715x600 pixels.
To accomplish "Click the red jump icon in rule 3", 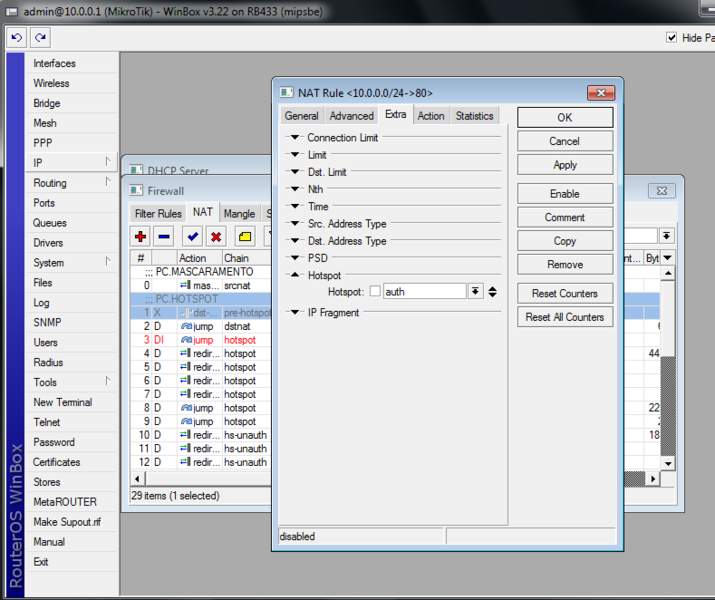I will (186, 340).
